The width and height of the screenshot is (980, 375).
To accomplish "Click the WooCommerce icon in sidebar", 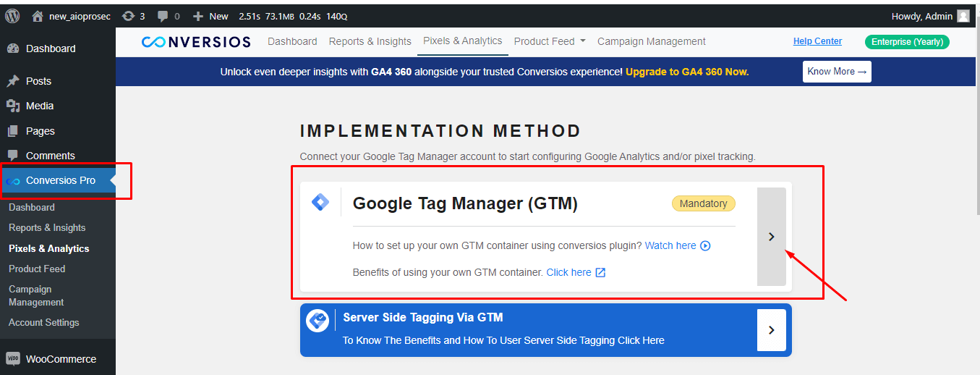I will point(13,359).
